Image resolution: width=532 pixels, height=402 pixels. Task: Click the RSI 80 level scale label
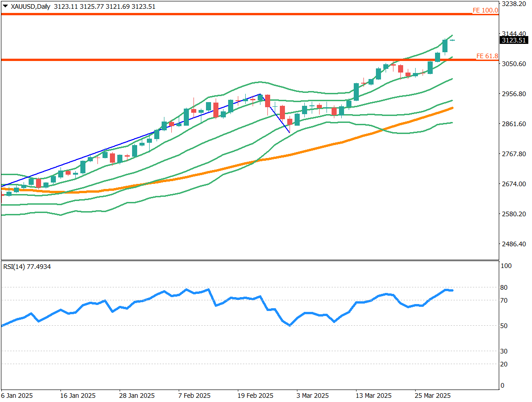[x=504, y=287]
